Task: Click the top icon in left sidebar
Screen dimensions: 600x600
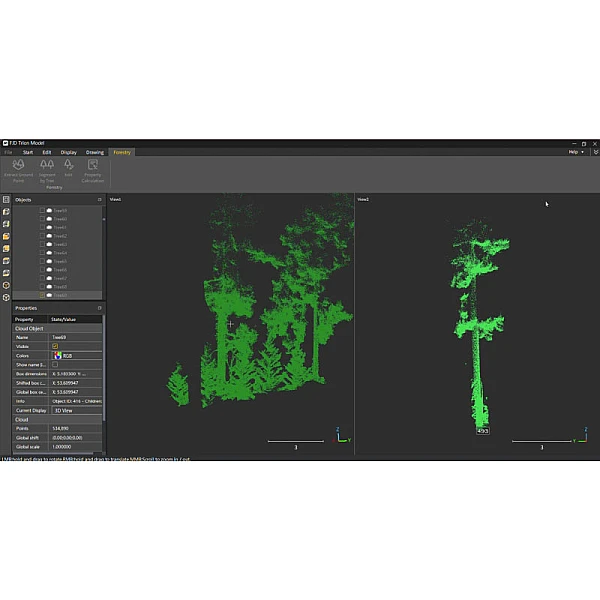Action: [x=6, y=200]
